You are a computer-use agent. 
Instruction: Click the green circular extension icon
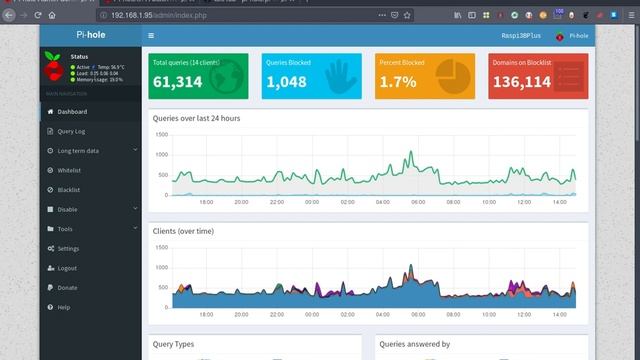(x=514, y=15)
